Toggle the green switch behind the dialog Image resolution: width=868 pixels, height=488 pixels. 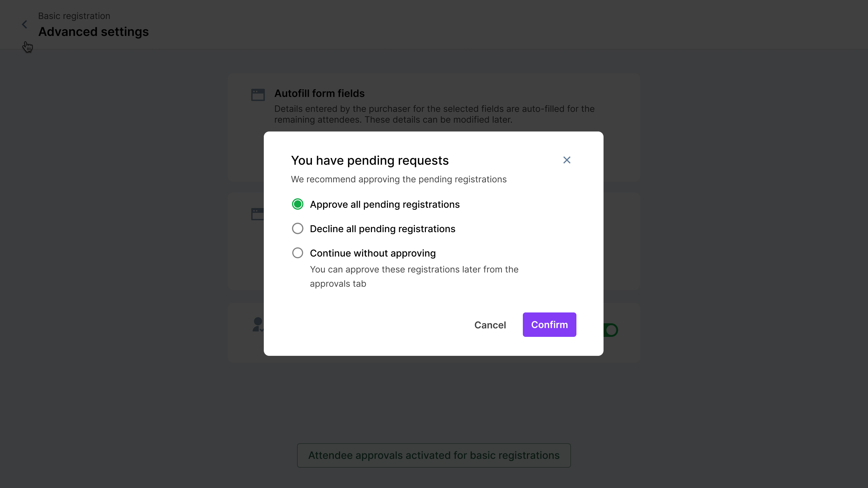pos(611,330)
